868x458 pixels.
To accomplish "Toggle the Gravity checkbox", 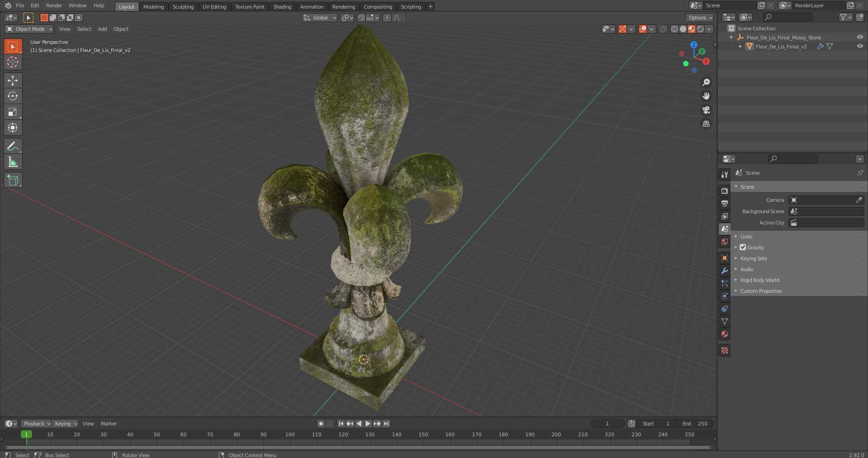I will [743, 248].
